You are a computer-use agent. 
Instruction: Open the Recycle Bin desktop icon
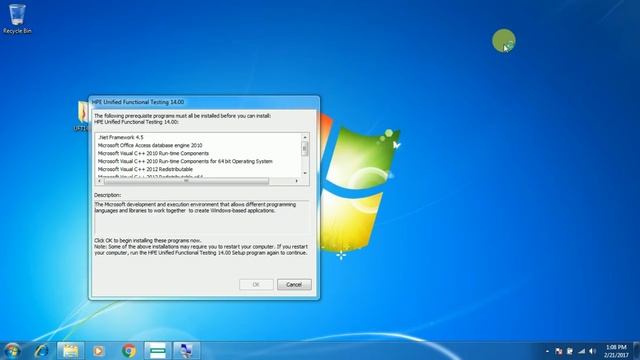tap(17, 19)
